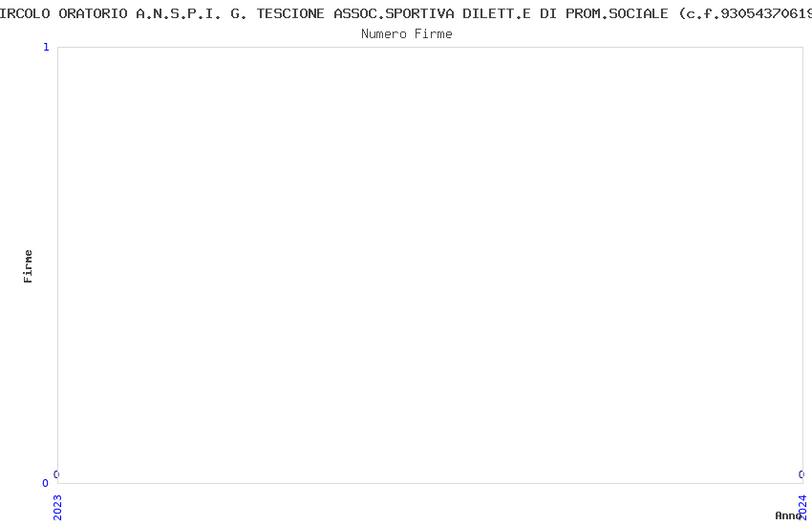Click the 'Anno' horizontal axis label
This screenshot has width=812, height=525.
(x=788, y=515)
